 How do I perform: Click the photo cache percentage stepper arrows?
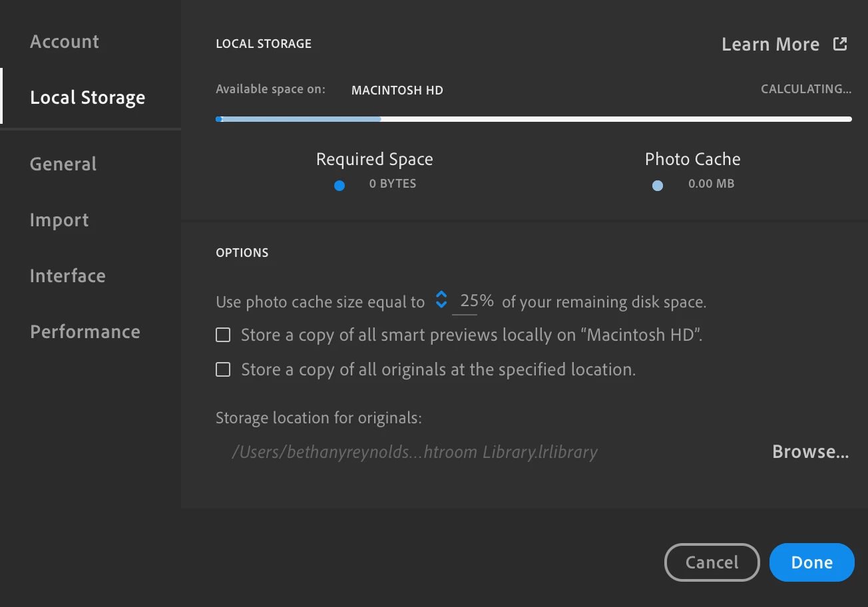441,300
